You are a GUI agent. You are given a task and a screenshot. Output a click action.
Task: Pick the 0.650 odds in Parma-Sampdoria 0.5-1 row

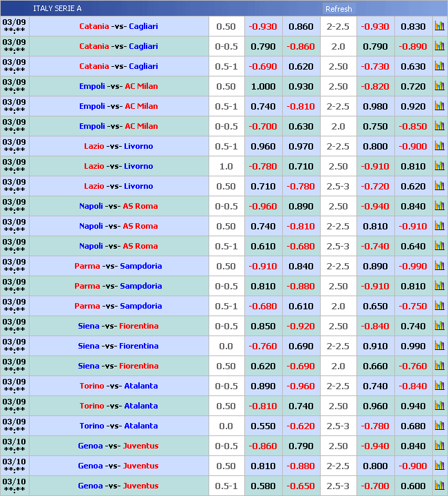(x=375, y=306)
